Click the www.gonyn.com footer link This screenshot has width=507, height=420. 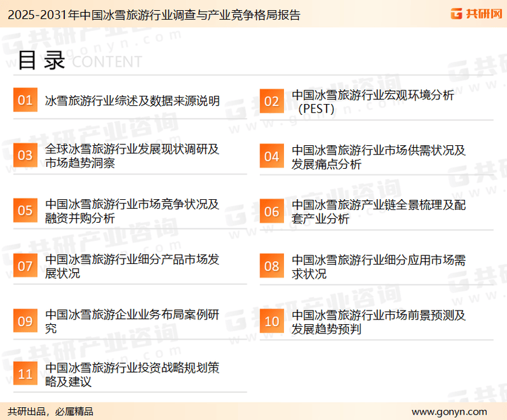449,411
